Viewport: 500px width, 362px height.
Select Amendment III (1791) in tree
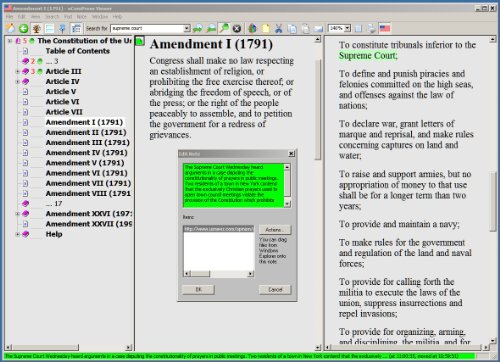pos(88,142)
